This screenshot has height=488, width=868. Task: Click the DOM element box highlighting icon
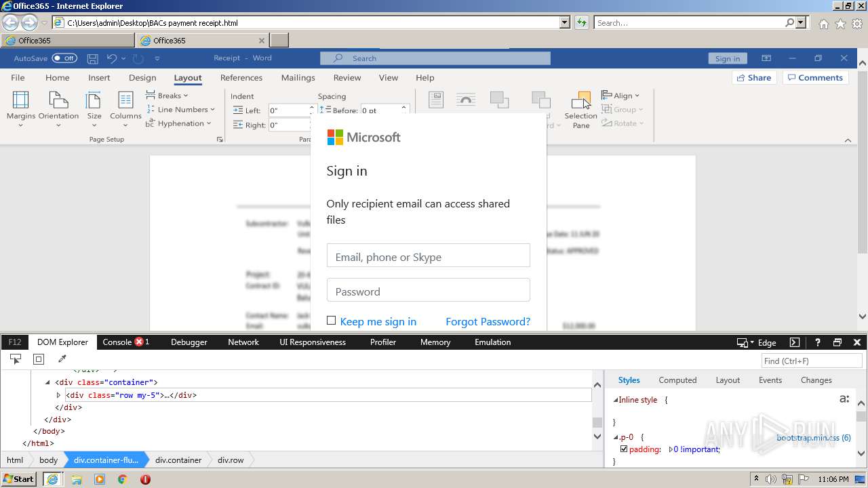click(x=39, y=359)
